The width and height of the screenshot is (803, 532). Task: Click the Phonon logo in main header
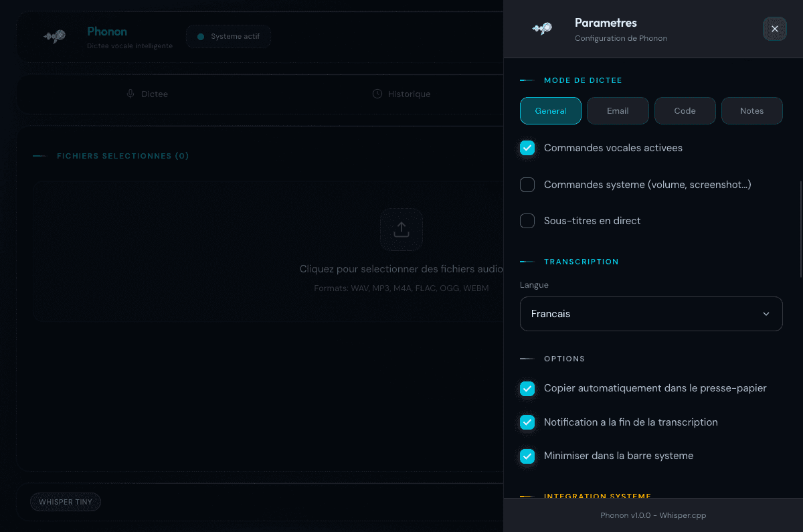[x=54, y=37]
